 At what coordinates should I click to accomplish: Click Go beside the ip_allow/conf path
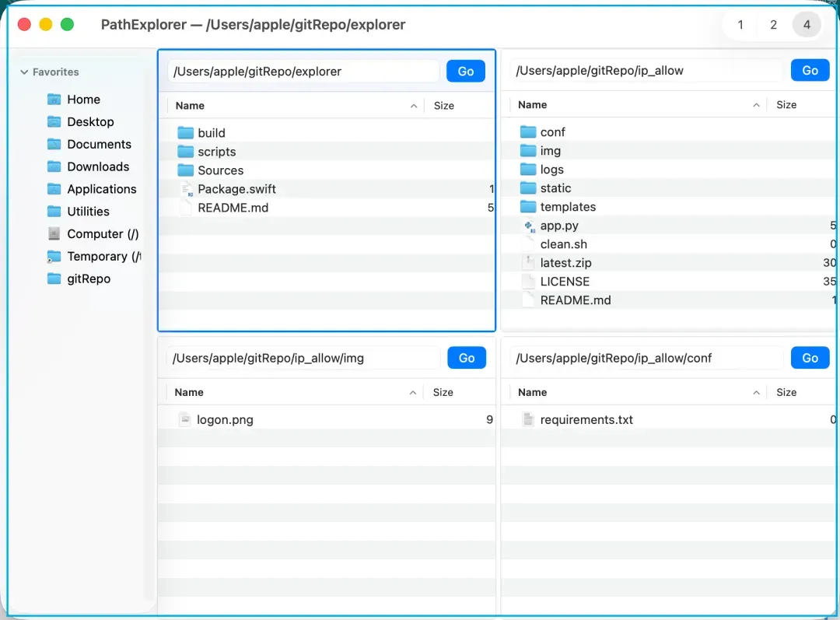[810, 358]
